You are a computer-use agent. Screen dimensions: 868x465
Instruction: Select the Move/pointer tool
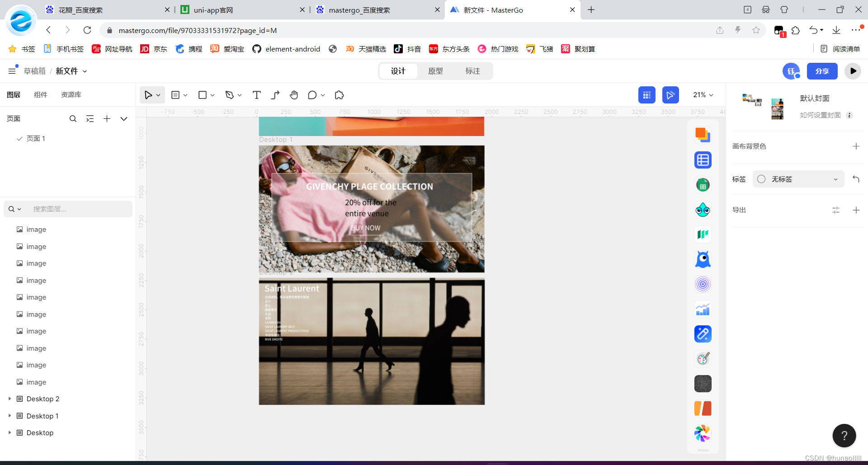[x=148, y=95]
